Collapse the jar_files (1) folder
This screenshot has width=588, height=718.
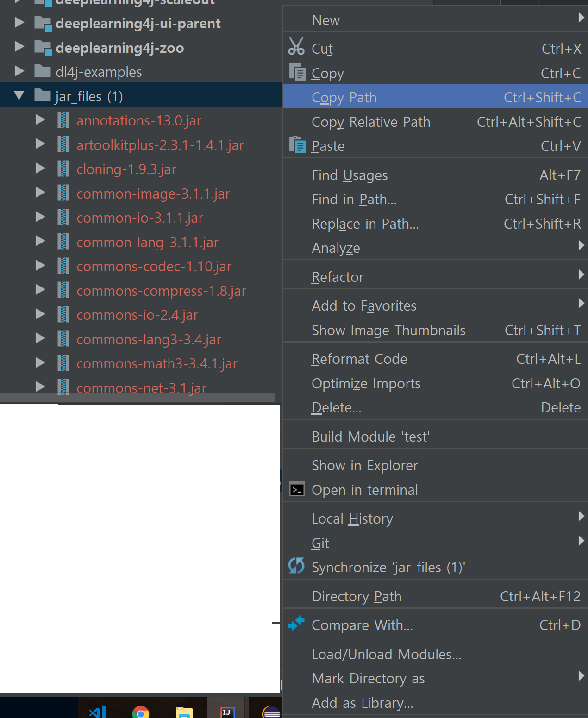pyautogui.click(x=19, y=96)
